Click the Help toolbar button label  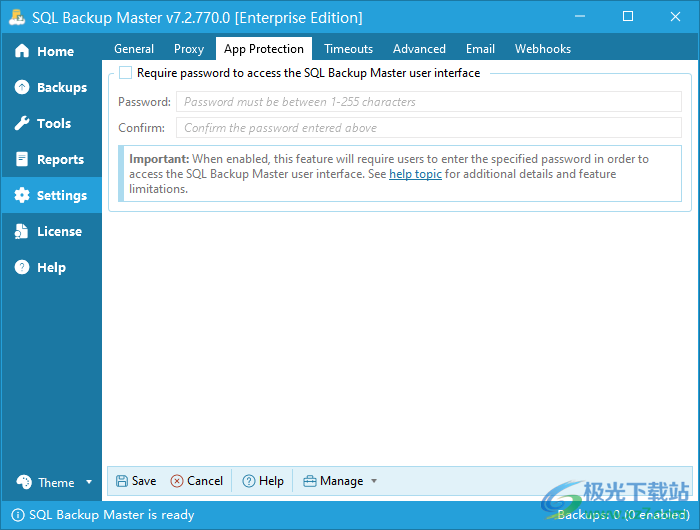(x=271, y=481)
